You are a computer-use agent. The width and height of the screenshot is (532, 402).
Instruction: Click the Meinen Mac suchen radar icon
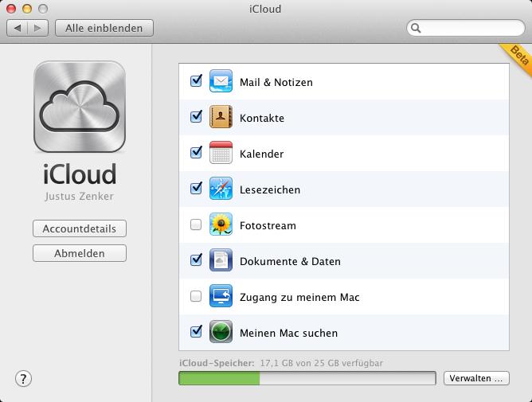click(x=221, y=332)
